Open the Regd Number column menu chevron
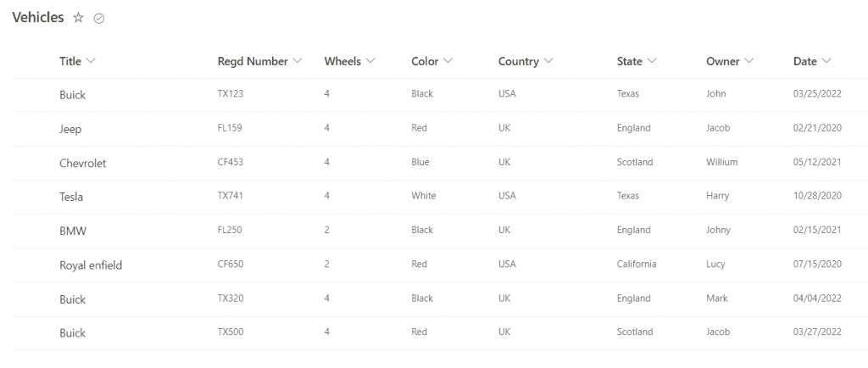This screenshot has width=868, height=368. click(x=298, y=61)
